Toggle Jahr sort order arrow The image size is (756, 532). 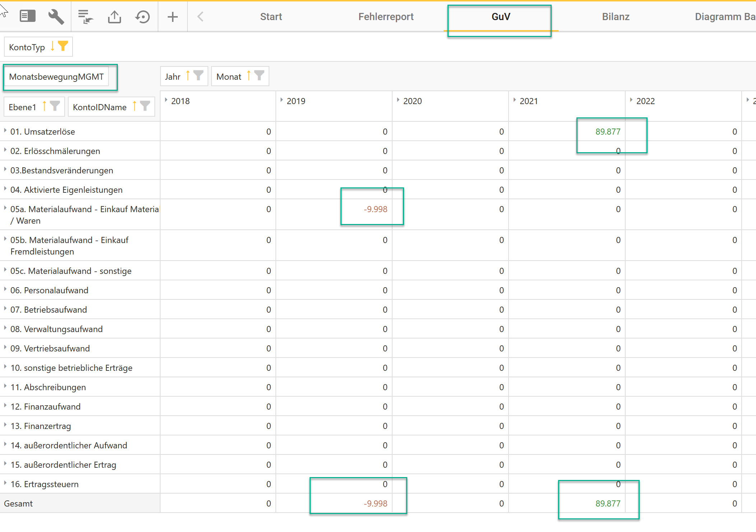pos(188,76)
